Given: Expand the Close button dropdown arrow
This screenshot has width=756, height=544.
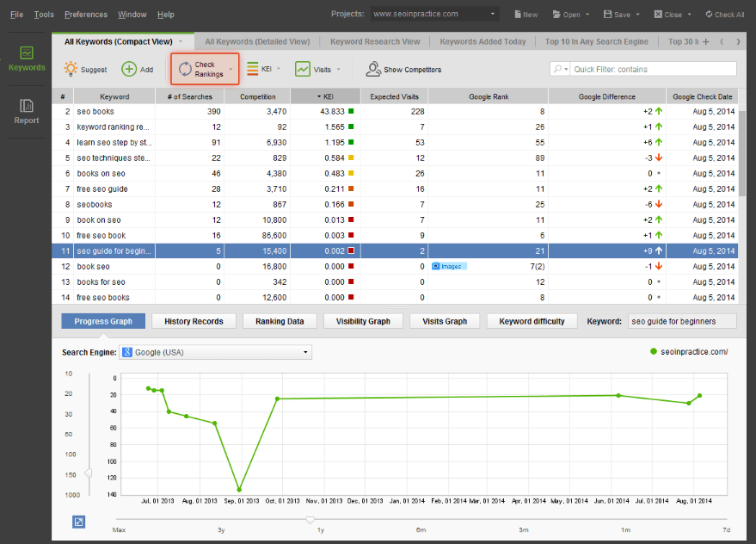Looking at the screenshot, I should tap(689, 15).
